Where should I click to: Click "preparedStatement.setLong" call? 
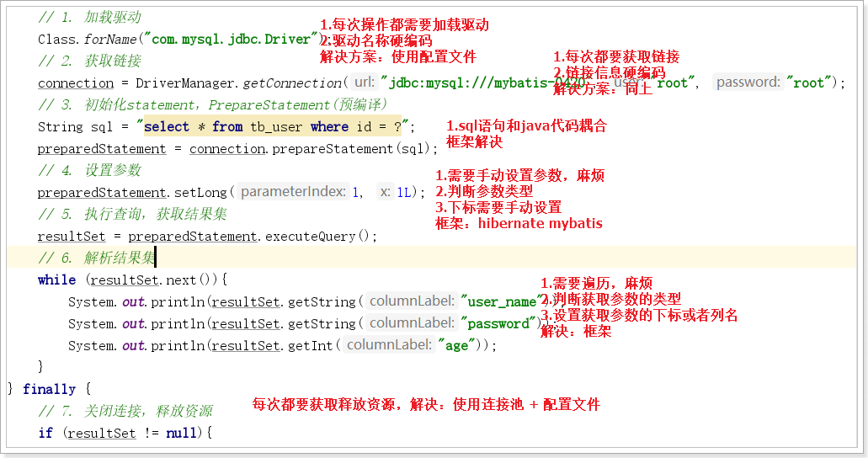pos(132,193)
